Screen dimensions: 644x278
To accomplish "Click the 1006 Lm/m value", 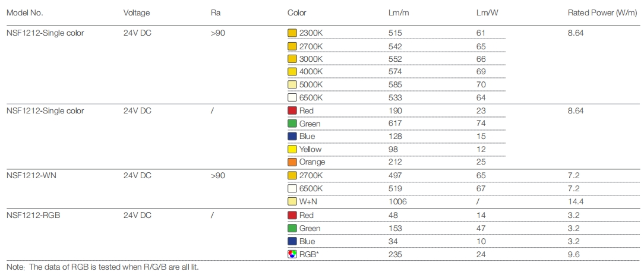I will [397, 201].
